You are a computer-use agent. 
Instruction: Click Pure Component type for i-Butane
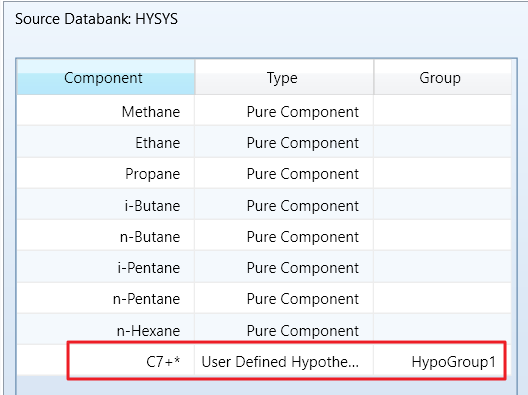284,205
